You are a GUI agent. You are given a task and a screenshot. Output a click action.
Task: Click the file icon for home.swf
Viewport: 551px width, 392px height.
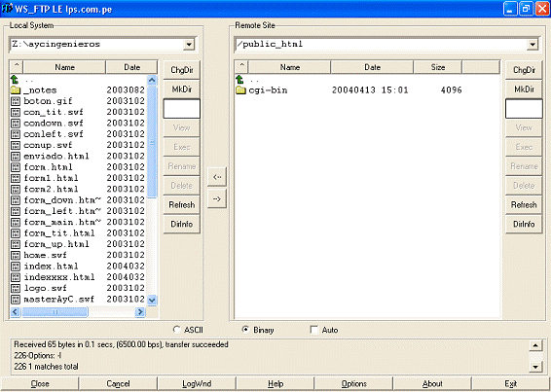(x=16, y=256)
